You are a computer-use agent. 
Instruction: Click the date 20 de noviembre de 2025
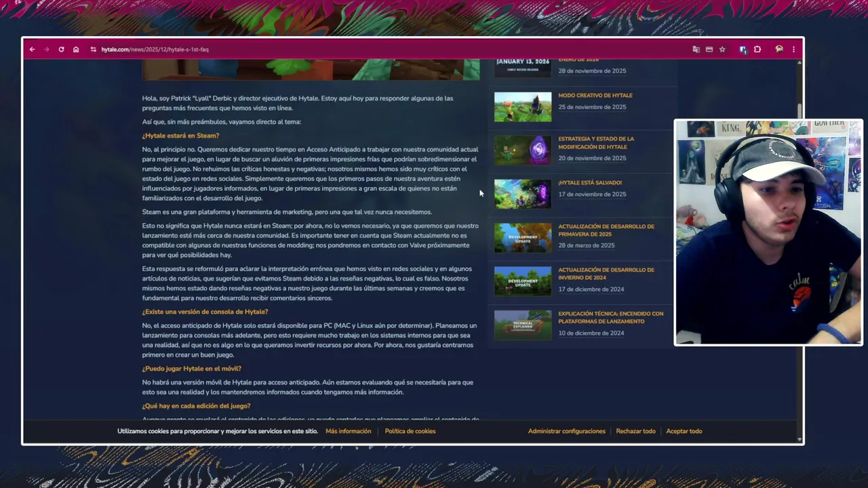coord(592,158)
